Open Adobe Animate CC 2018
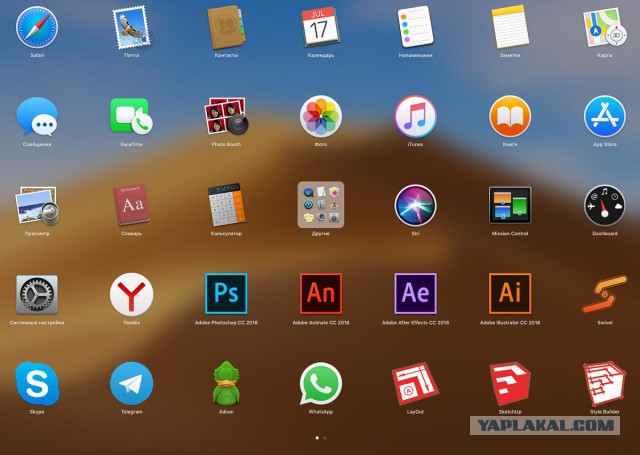The image size is (640, 455). 321,294
